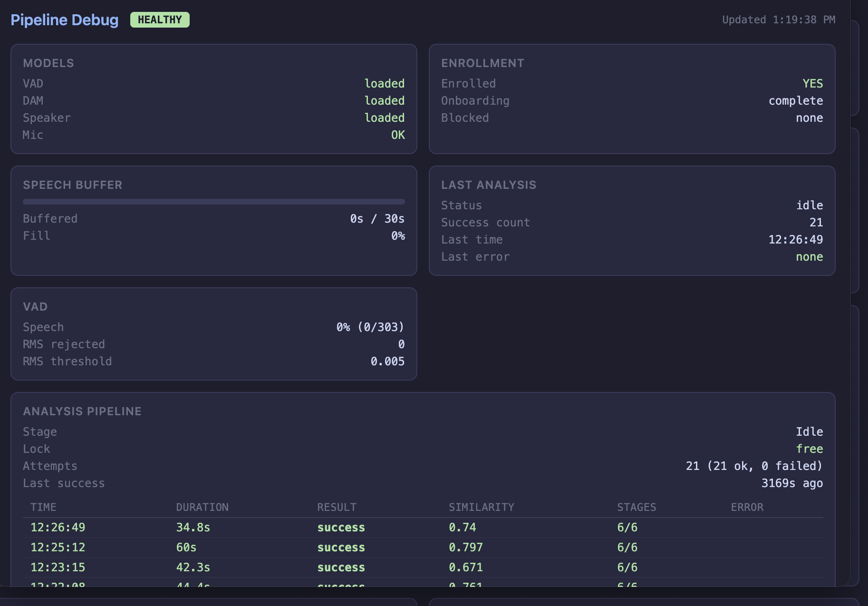The image size is (868, 606).
Task: Click the VAD panel heading
Action: [35, 307]
